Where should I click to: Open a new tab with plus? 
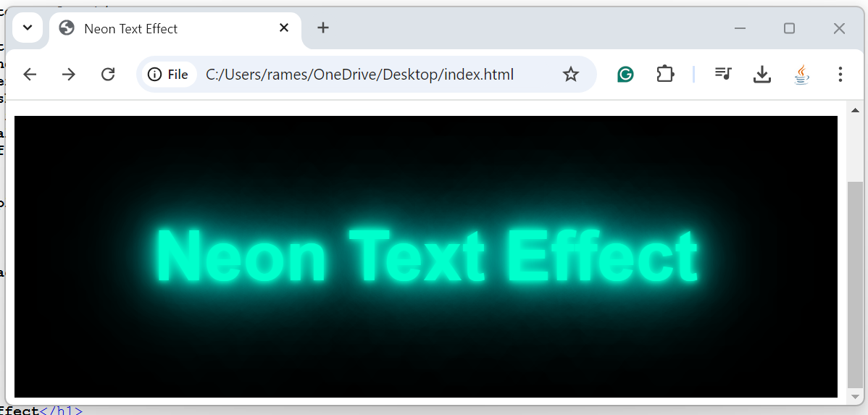323,28
